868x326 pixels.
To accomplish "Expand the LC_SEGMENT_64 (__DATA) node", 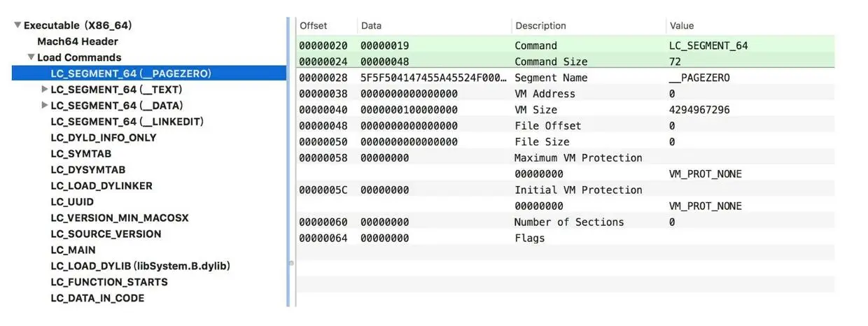I will coord(45,106).
